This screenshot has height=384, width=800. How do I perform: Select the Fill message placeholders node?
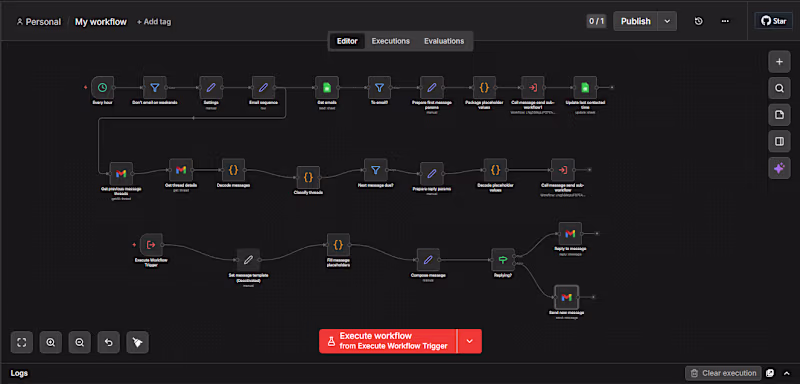click(x=338, y=245)
